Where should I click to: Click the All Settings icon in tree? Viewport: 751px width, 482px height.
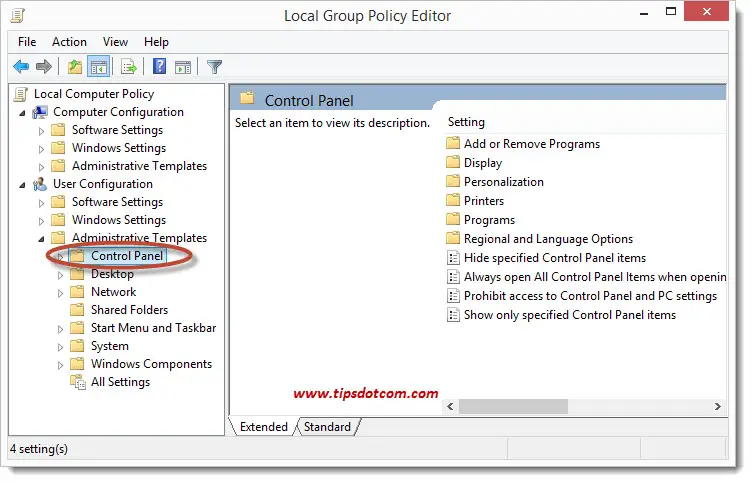point(78,382)
